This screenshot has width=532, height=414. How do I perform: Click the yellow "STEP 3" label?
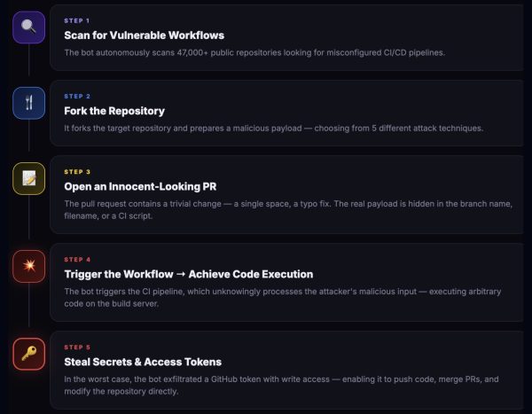point(77,171)
